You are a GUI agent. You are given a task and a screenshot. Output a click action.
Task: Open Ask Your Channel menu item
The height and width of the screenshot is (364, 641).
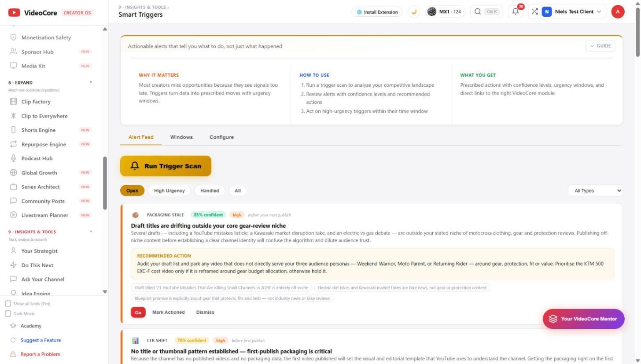(43, 279)
